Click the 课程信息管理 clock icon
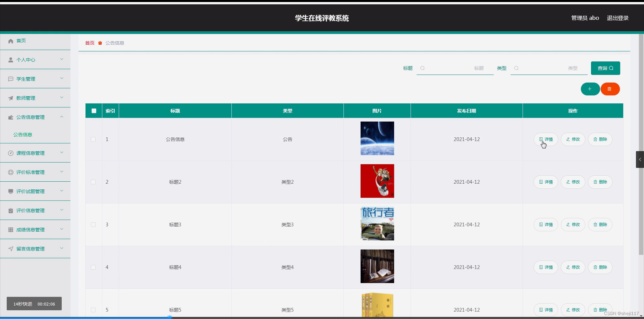Screen dimensions: 644x319 pos(10,153)
